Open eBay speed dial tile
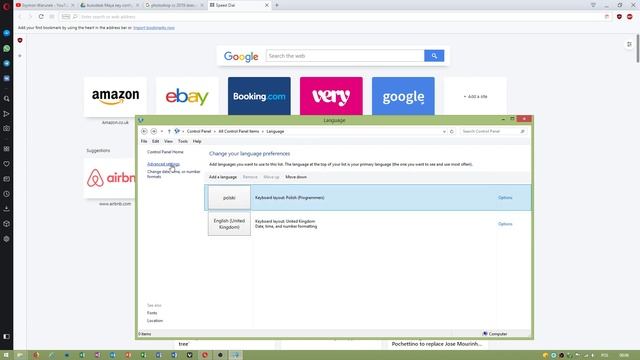Screen dimensions: 640x360 tap(187, 96)
